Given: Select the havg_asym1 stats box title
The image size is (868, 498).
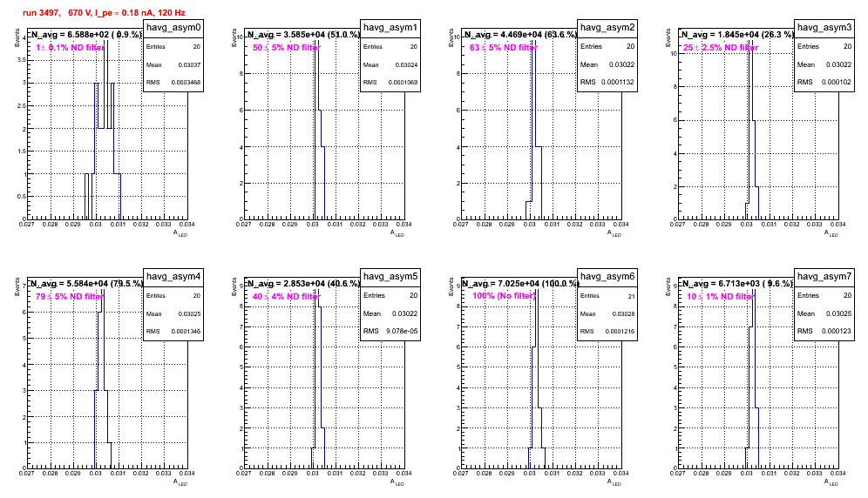Looking at the screenshot, I should point(390,28).
